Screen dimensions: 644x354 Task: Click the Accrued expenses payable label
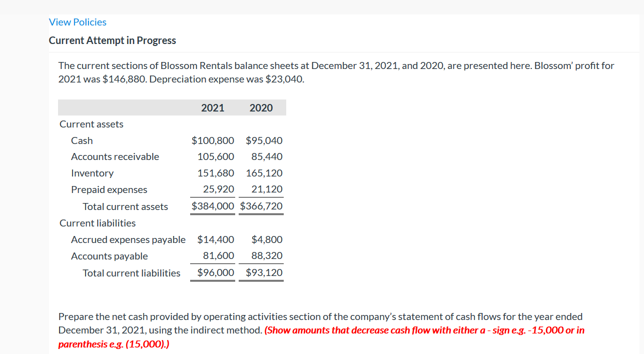coord(128,239)
